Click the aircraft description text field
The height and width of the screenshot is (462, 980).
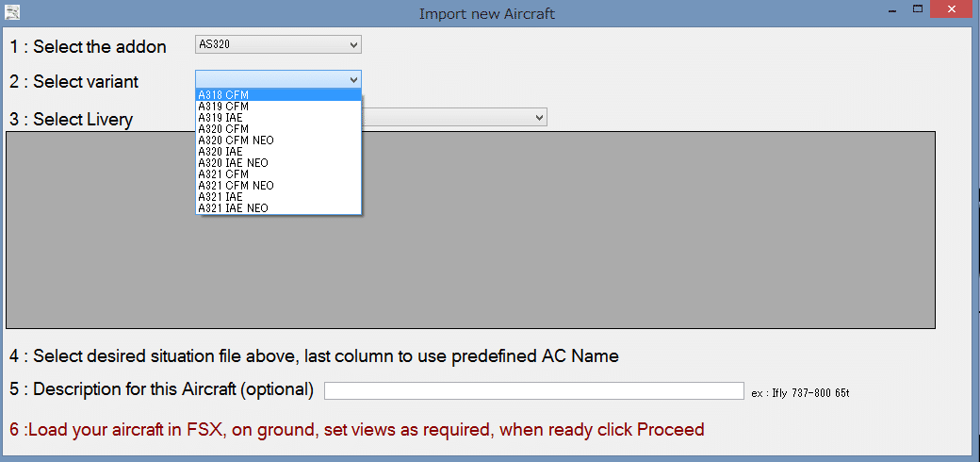tap(533, 390)
